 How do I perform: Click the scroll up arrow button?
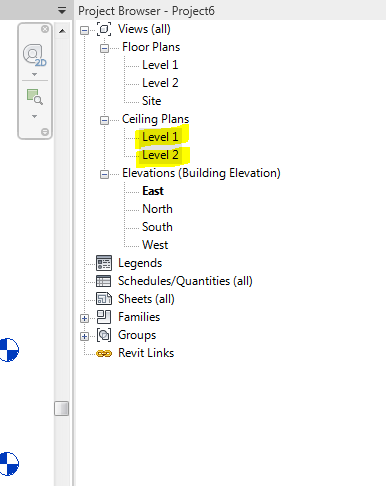coord(62,31)
